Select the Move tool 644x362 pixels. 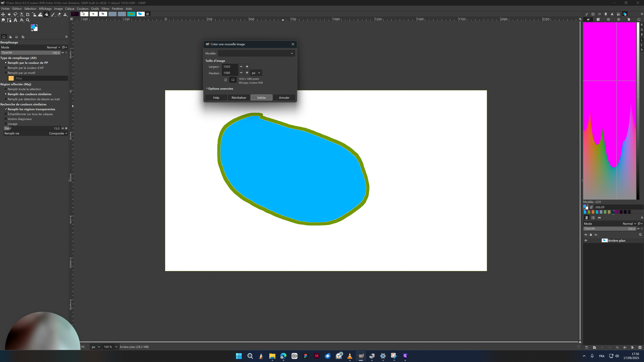pyautogui.click(x=3, y=14)
